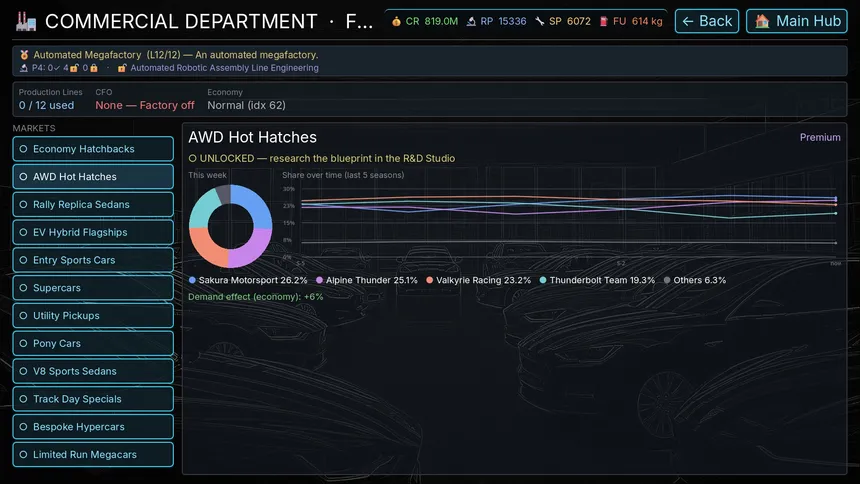The width and height of the screenshot is (860, 484).
Task: Open the Rally Replica Sedans market
Action: point(93,204)
